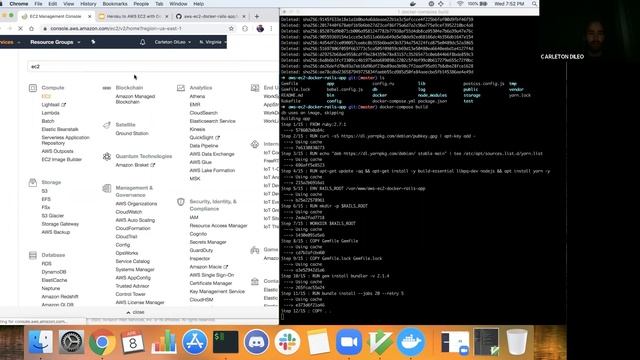Open Docker Desktop whale icon
The height and width of the screenshot is (360, 640).
click(x=411, y=342)
